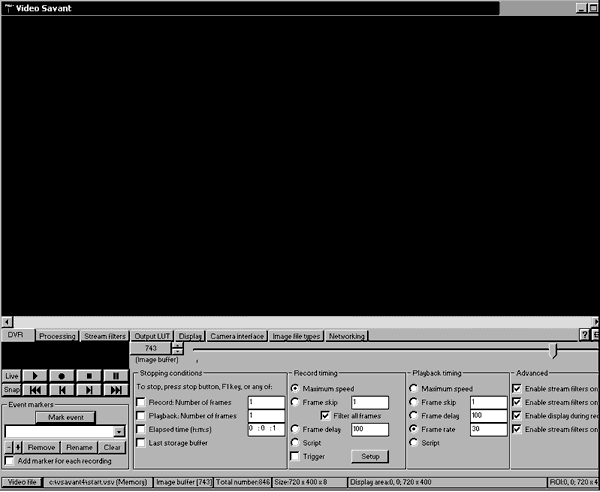Click the Mark event button

tap(65, 417)
